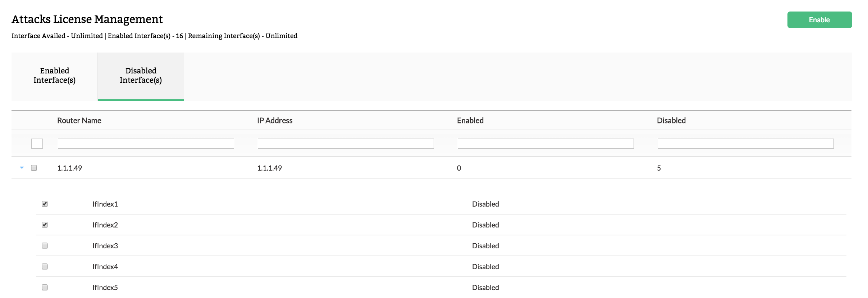Click the IfIndex3 interface name
Viewport: 868px width, 298px height.
(105, 246)
